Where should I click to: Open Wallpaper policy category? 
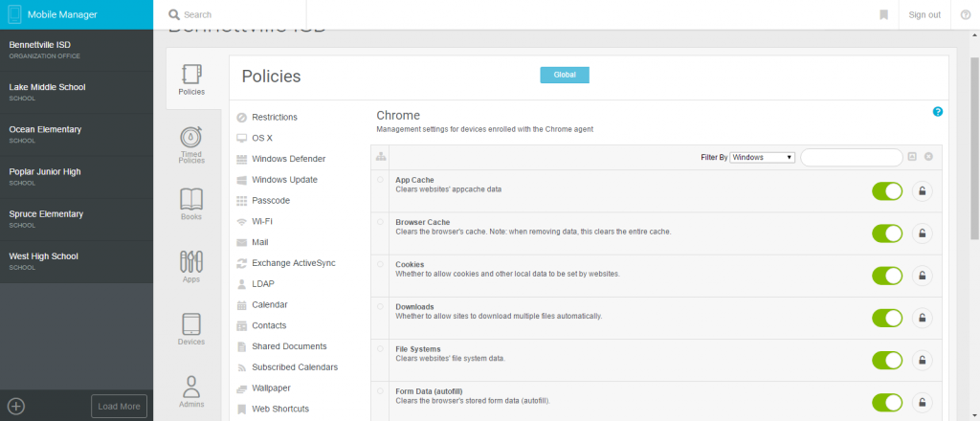point(271,388)
